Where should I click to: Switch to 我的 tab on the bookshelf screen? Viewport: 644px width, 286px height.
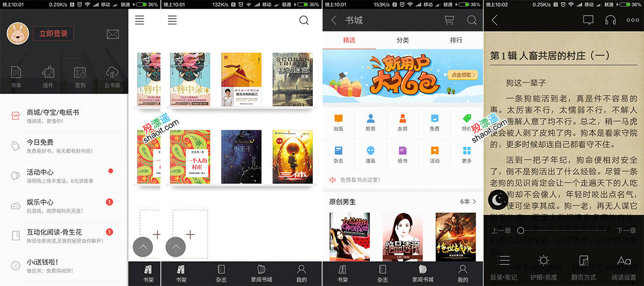(302, 274)
